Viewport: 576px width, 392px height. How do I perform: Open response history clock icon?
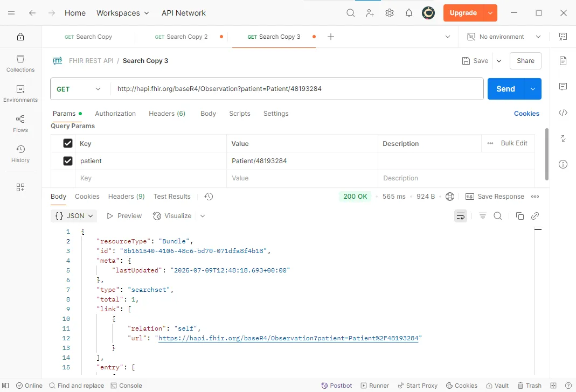(x=209, y=197)
